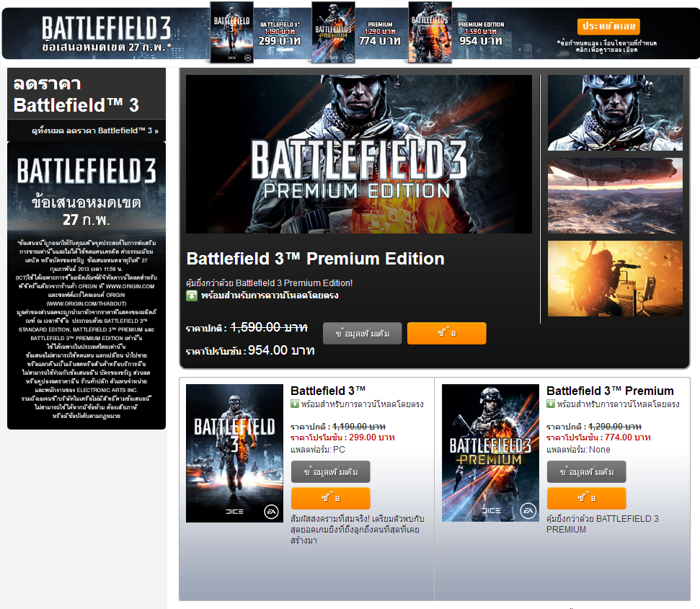
Task: Open more info for Premium Edition
Action: click(362, 333)
